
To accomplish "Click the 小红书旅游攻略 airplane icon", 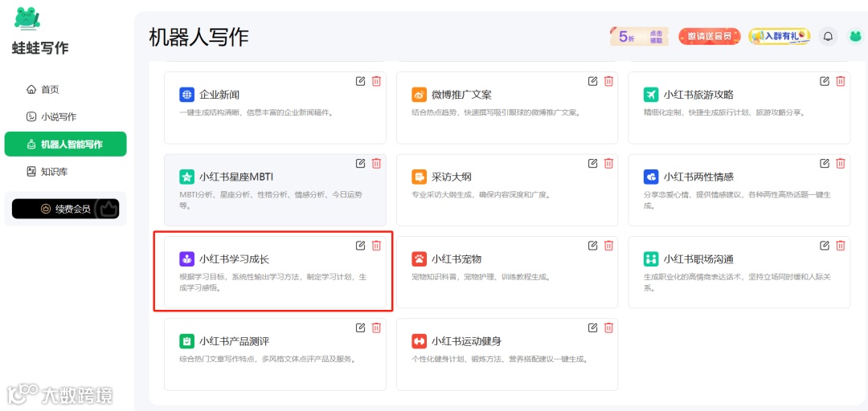I will (x=651, y=95).
